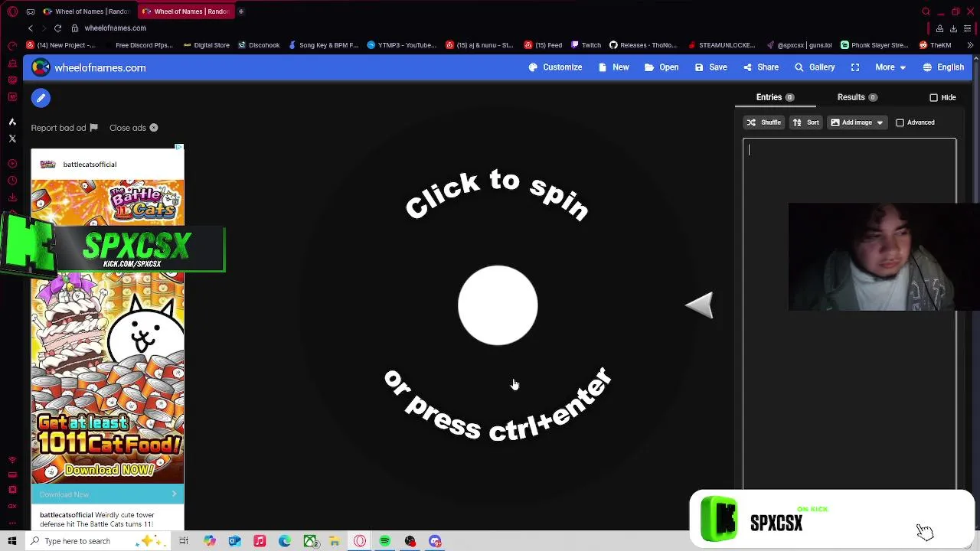
Task: Change language from English
Action: pos(943,67)
